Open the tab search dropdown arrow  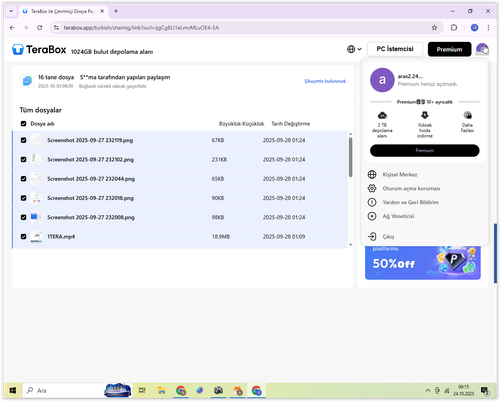[11, 11]
